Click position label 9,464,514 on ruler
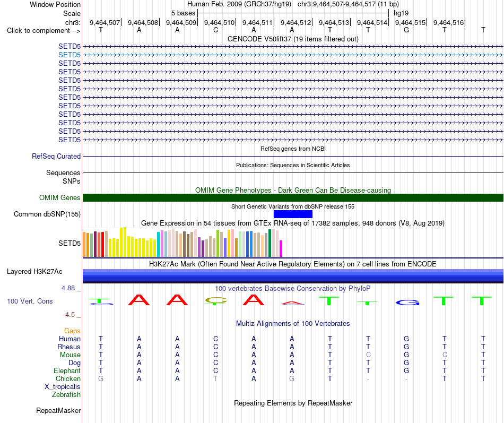Viewport: 504px width, 423px height. [x=372, y=22]
